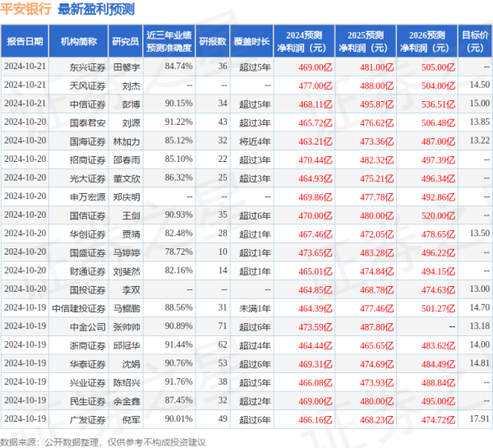Click 2025 profit forecast 495.87亿
Screen dimensions: 493x448
click(376, 104)
